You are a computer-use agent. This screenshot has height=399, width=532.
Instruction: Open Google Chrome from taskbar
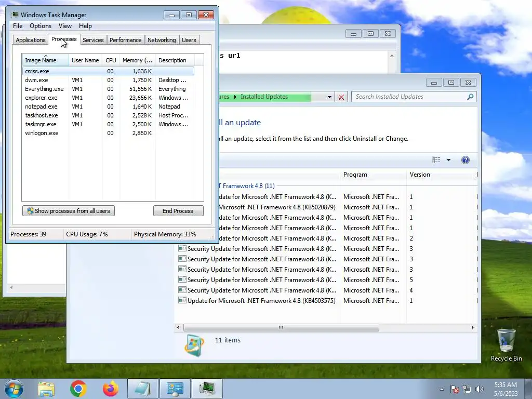tap(78, 389)
